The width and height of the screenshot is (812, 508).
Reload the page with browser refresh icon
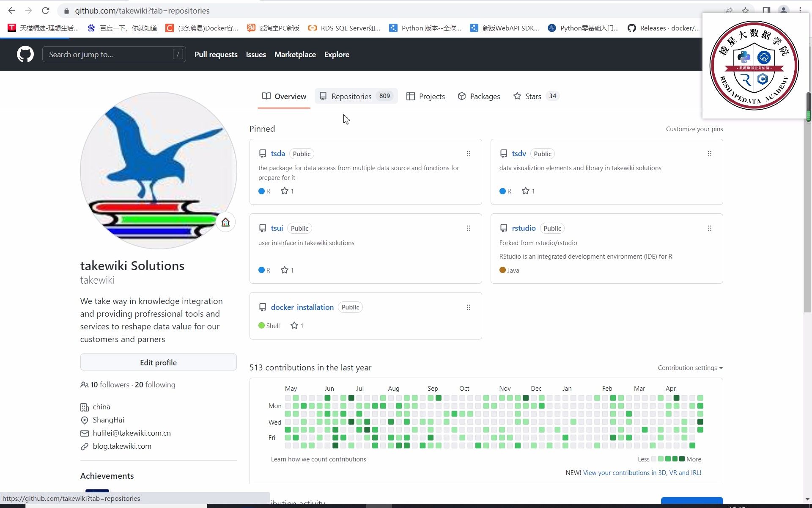[46, 11]
